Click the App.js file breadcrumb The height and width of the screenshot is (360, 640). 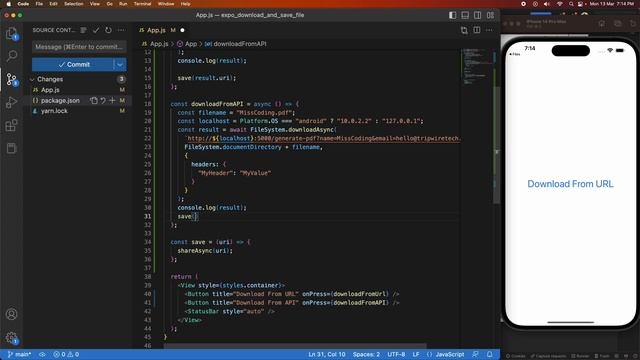click(x=159, y=44)
